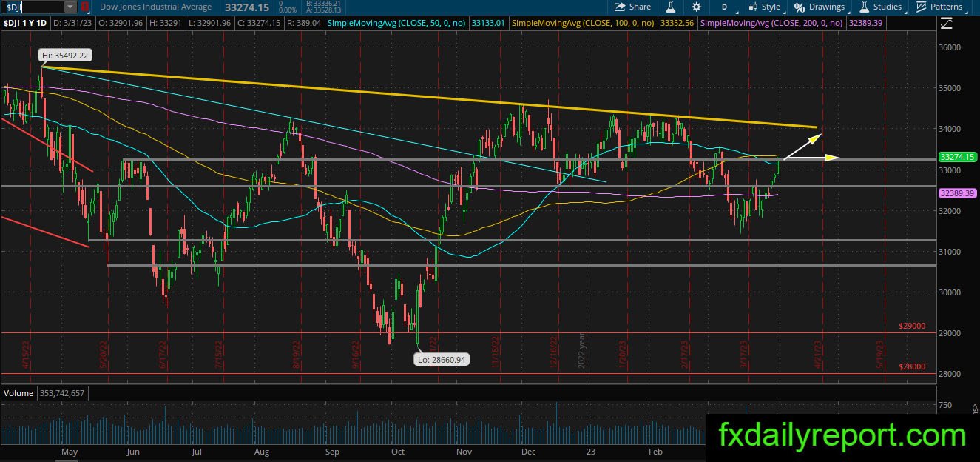This screenshot has width=980, height=462.
Task: Click the curve scale icon above price axis
Action: [x=948, y=24]
